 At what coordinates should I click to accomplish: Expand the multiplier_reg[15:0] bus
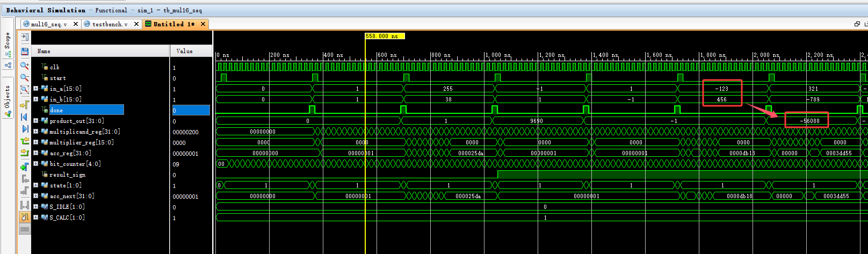tap(35, 142)
